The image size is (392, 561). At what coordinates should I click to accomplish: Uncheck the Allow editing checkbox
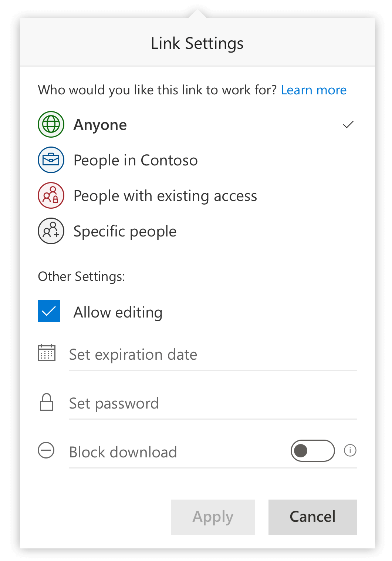click(48, 311)
